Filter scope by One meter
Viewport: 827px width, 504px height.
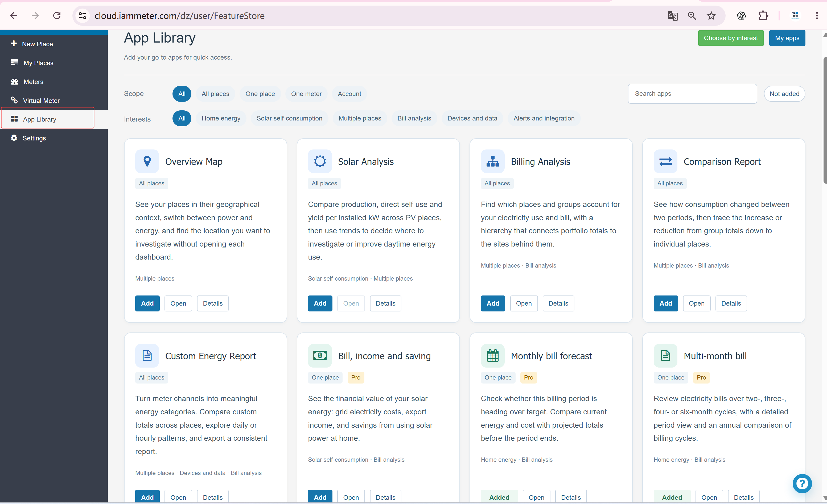[306, 94]
